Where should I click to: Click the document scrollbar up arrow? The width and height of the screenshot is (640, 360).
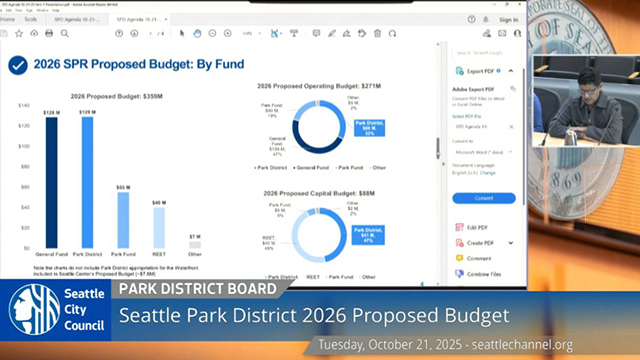[438, 44]
